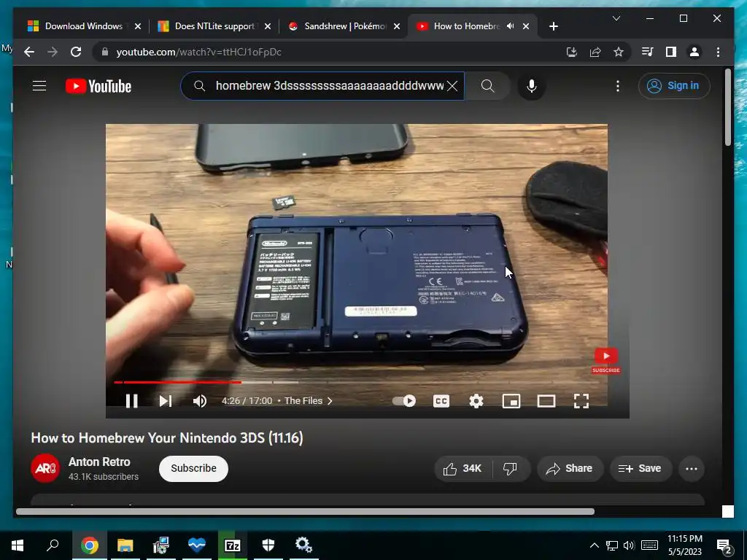Subscribe to Anton Retro channel
Viewport: 747px width, 560px height.
coord(193,469)
